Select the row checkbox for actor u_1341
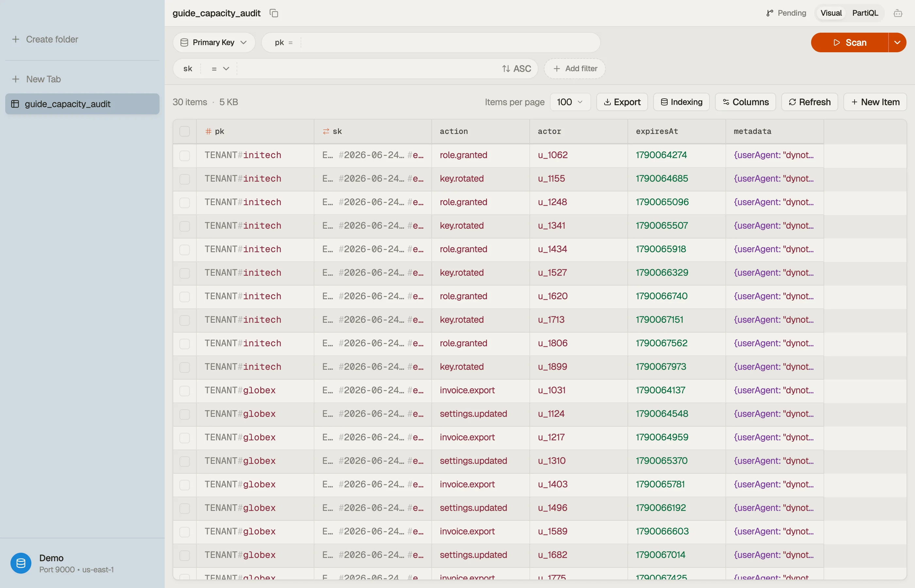The width and height of the screenshot is (915, 588). [184, 226]
